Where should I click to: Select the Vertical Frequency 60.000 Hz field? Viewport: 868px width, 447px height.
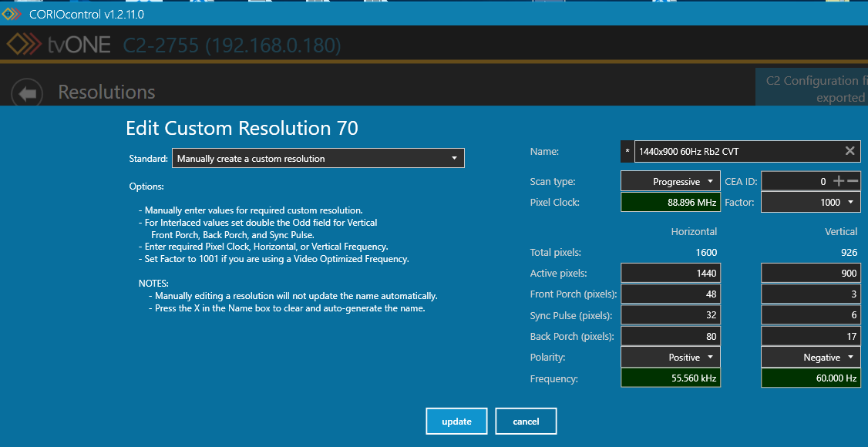pyautogui.click(x=811, y=379)
